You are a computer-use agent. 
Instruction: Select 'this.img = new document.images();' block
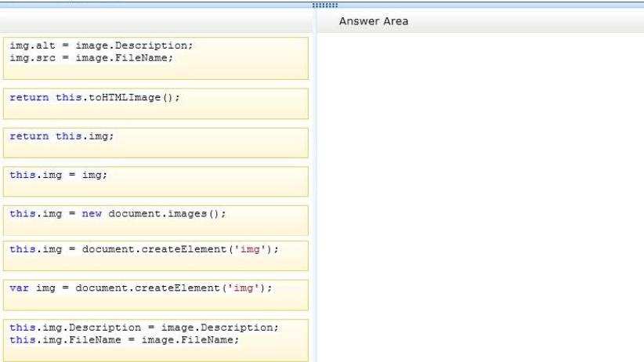[x=156, y=220]
